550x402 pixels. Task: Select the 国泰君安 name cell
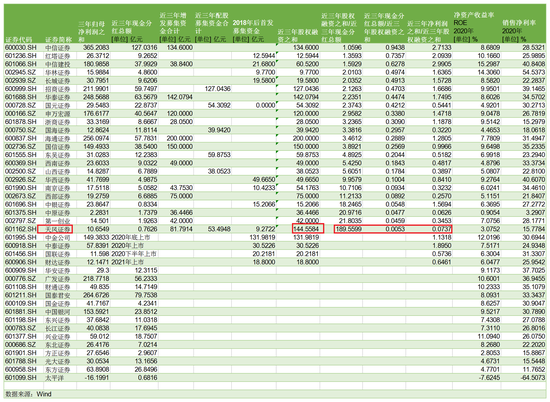[x=58, y=295]
